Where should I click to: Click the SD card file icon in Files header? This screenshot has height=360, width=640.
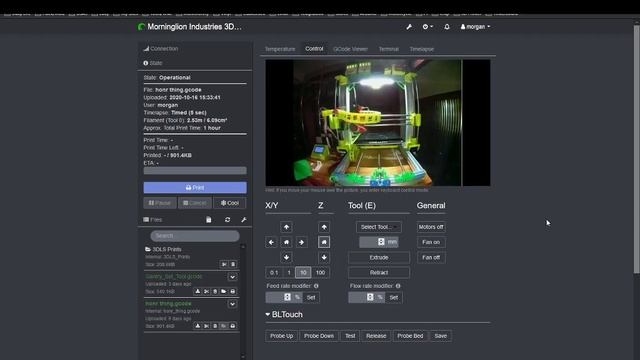tap(209, 220)
